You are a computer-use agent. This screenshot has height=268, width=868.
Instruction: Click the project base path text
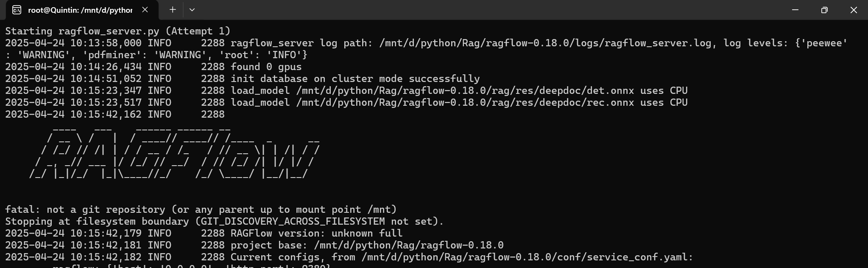click(408, 245)
